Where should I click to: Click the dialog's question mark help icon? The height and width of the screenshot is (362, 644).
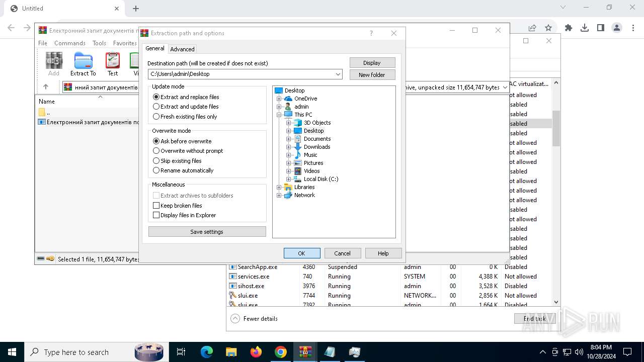(x=371, y=33)
